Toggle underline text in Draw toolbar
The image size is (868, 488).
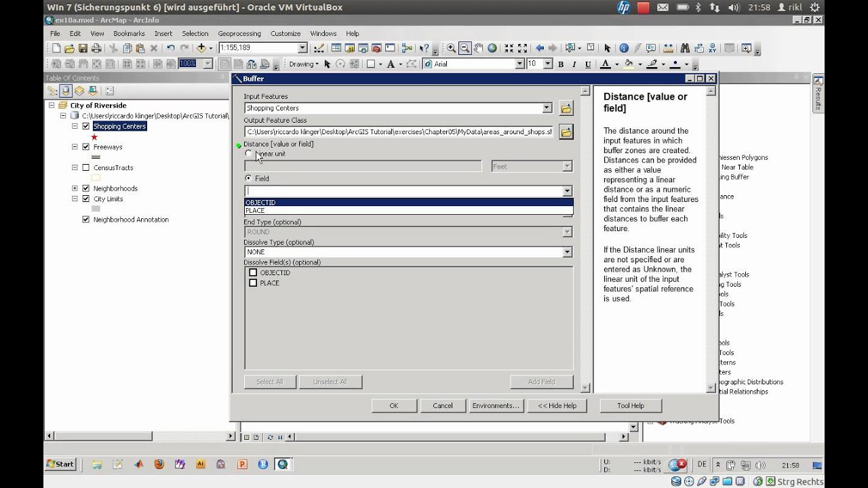[x=588, y=64]
